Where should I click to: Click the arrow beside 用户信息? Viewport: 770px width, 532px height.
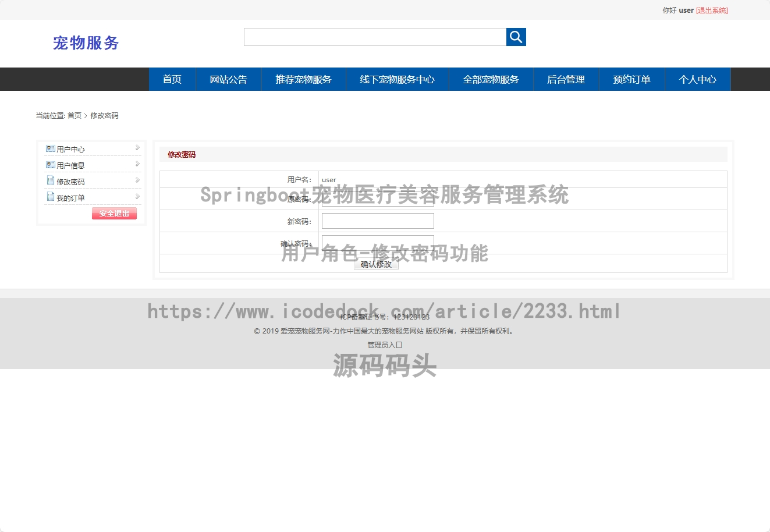pos(137,164)
